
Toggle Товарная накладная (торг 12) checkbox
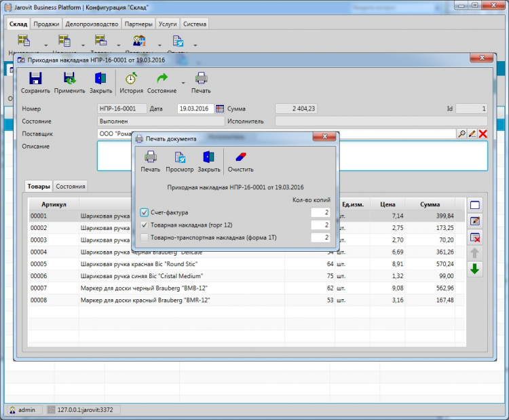point(144,225)
